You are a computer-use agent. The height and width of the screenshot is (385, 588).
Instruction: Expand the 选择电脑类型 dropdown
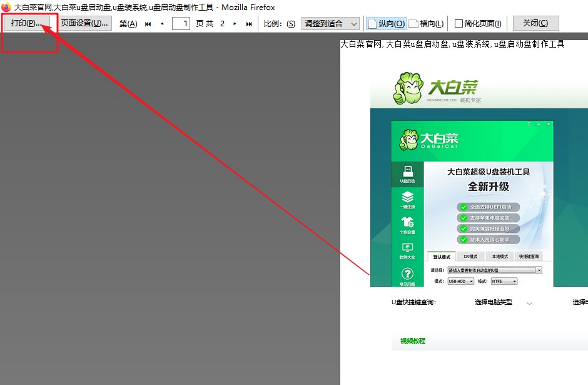pyautogui.click(x=503, y=302)
